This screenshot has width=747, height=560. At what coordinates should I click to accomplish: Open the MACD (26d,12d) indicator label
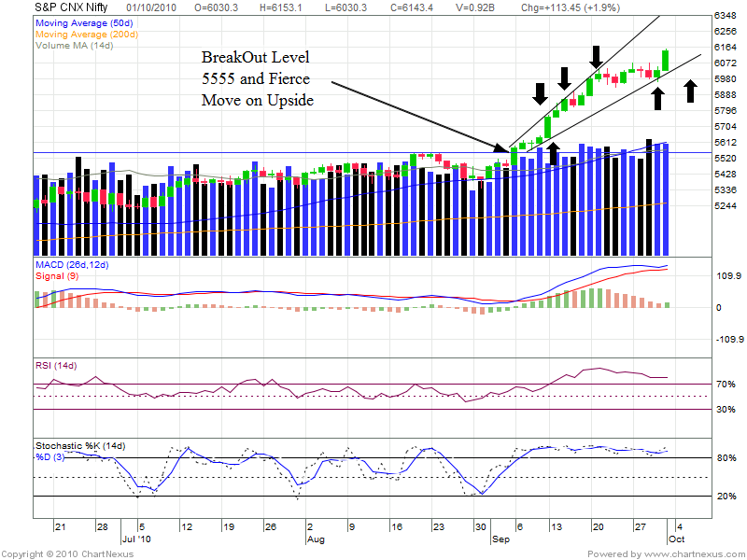tap(71, 266)
